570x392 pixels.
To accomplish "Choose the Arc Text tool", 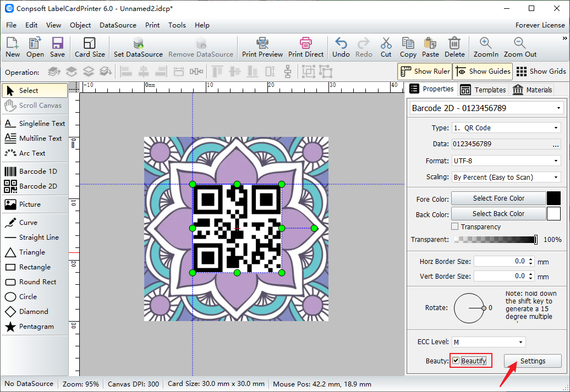I will click(35, 153).
